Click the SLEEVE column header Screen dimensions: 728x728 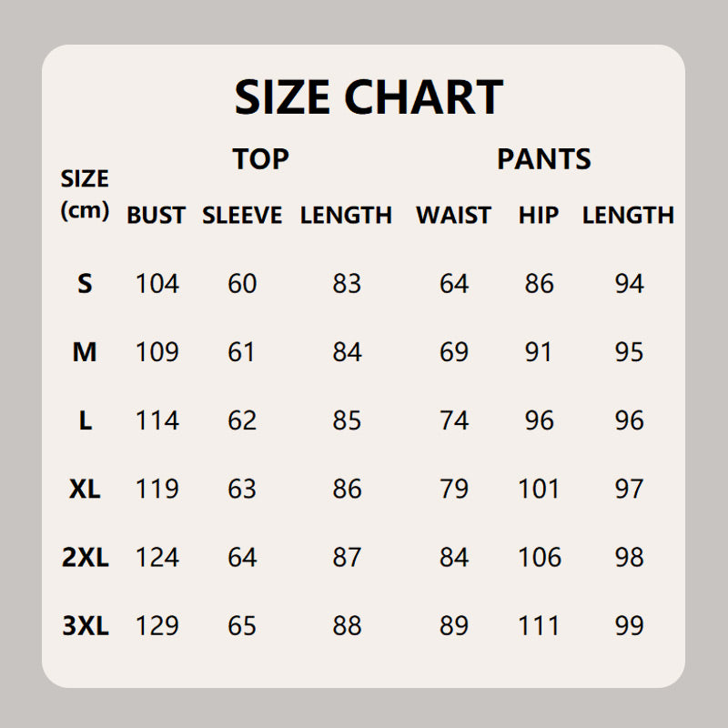(242, 216)
